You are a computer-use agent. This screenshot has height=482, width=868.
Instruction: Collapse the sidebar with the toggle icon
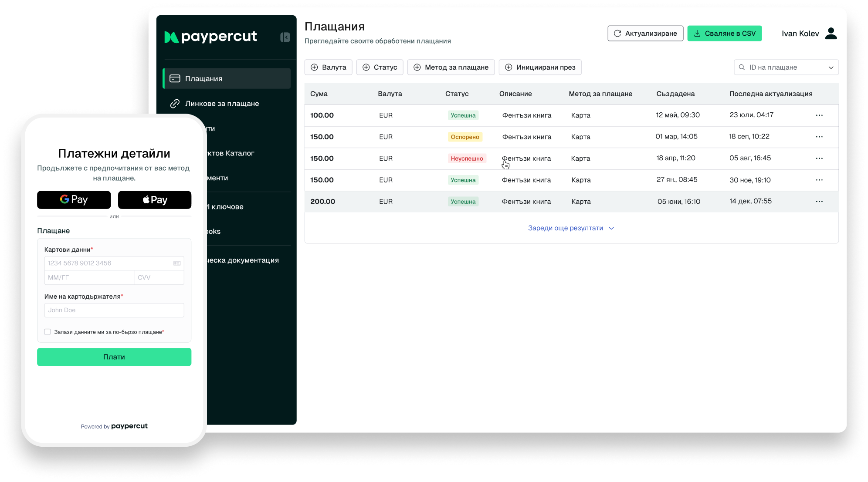coord(285,37)
